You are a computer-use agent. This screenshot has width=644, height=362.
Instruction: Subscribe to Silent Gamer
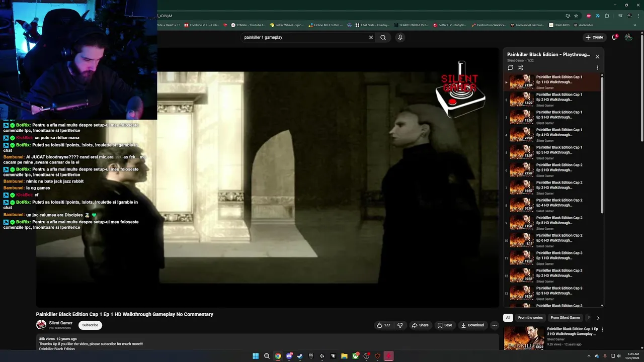pyautogui.click(x=91, y=325)
